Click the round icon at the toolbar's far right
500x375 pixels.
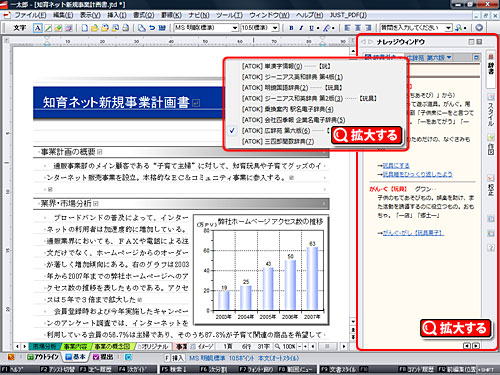[x=479, y=28]
